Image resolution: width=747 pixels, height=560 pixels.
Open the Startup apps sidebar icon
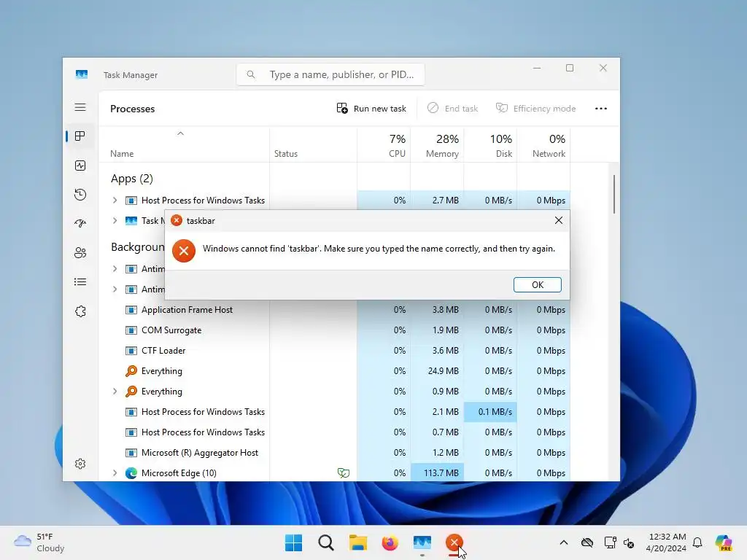click(80, 223)
